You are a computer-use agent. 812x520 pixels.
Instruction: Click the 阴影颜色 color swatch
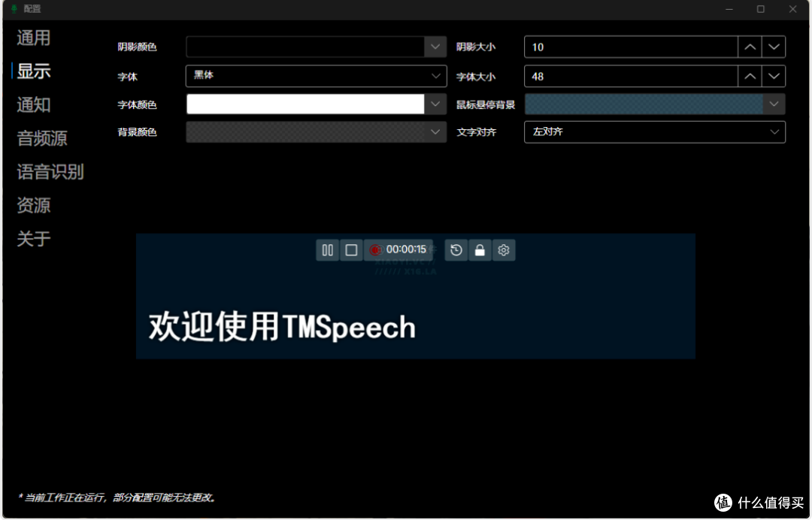[x=305, y=47]
